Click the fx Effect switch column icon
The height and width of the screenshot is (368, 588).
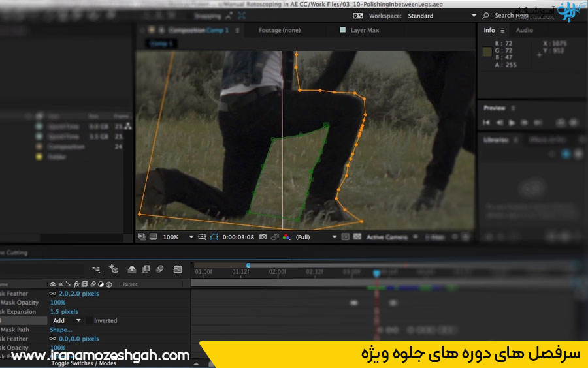coord(76,284)
